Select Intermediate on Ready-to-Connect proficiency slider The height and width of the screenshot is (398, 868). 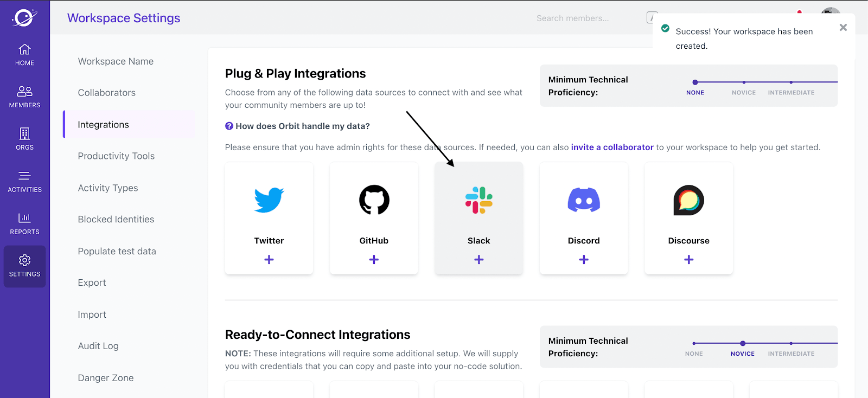(x=791, y=343)
